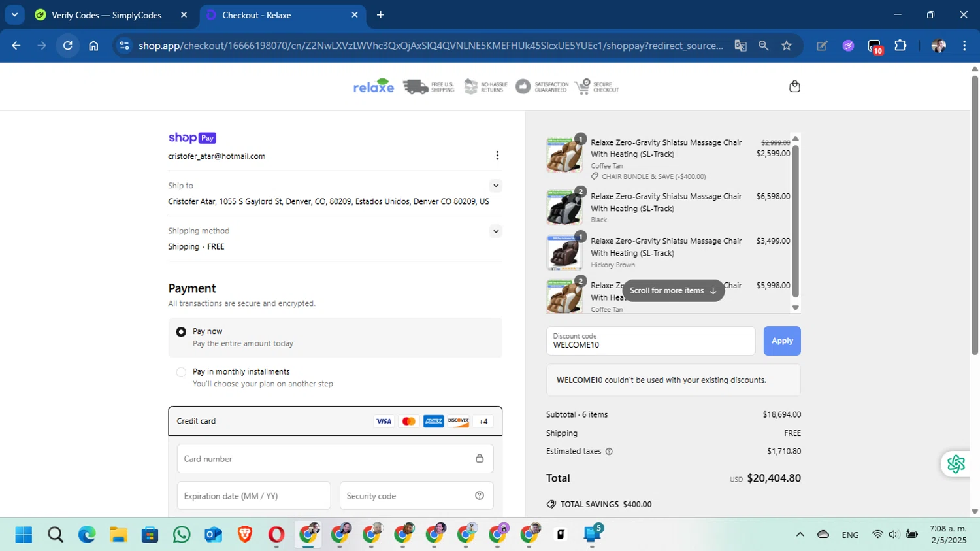980x551 pixels.
Task: Click the ENG language indicator
Action: pos(850,535)
